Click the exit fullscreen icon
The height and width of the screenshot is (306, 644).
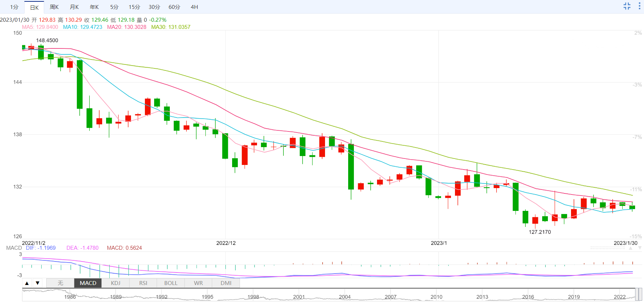tap(627, 6)
